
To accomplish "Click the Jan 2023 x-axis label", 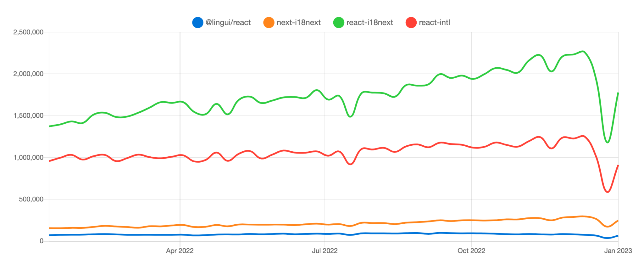I will (618, 251).
